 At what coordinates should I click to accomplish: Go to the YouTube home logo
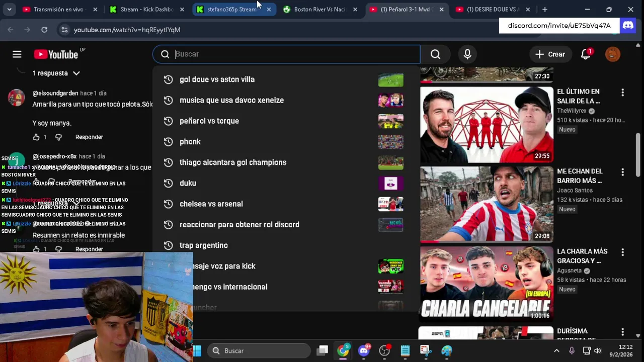(56, 54)
